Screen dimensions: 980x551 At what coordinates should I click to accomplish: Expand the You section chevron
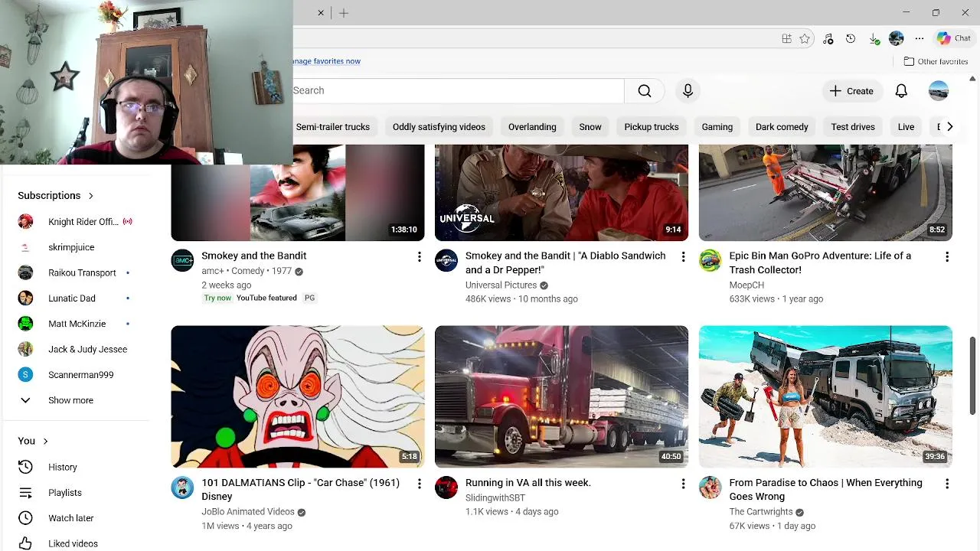45,441
